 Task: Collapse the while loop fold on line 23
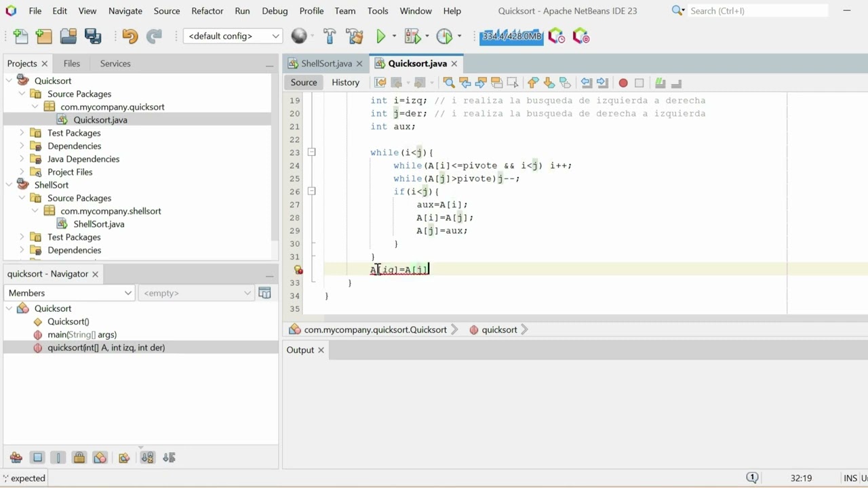coord(311,152)
